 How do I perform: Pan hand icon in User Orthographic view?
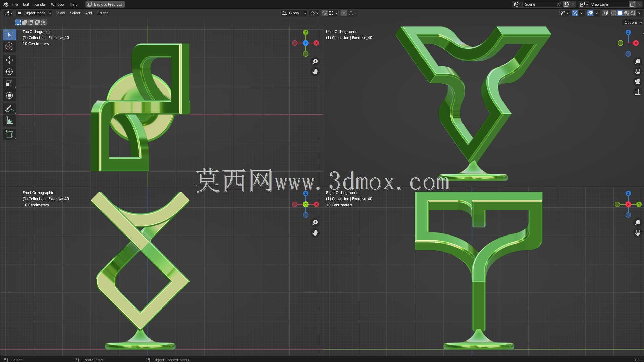coord(637,72)
